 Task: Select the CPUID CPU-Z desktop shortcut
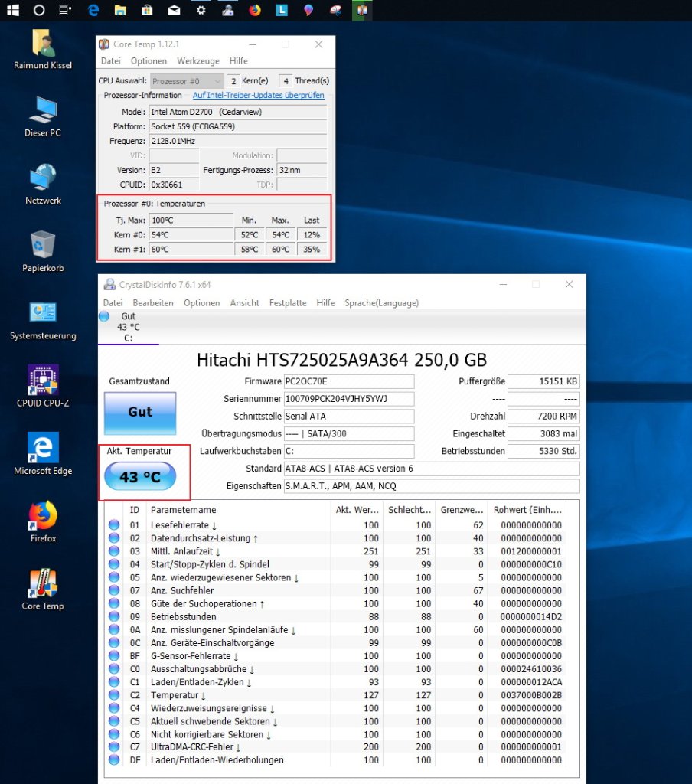tap(43, 387)
